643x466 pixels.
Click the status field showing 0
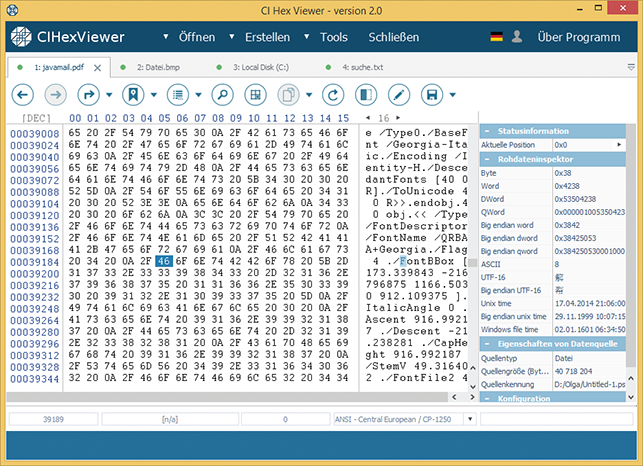point(285,419)
